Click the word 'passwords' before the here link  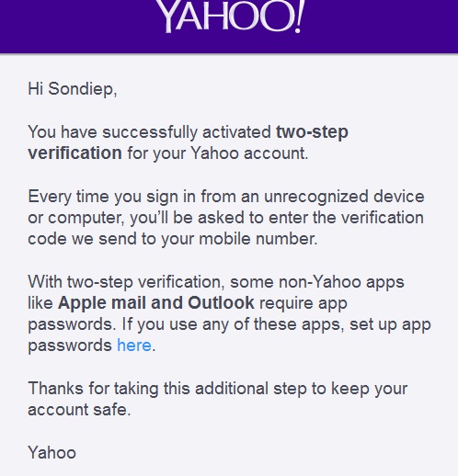(x=70, y=346)
